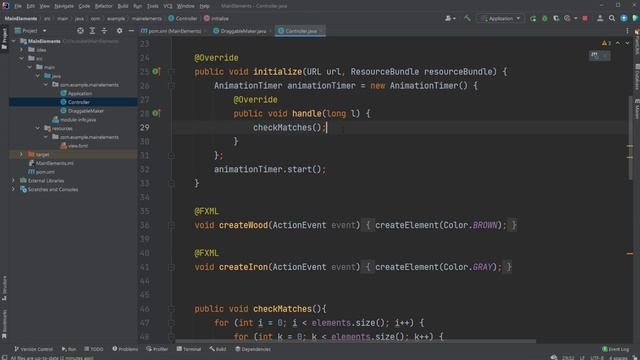Open the Terminal tool window

point(189,349)
